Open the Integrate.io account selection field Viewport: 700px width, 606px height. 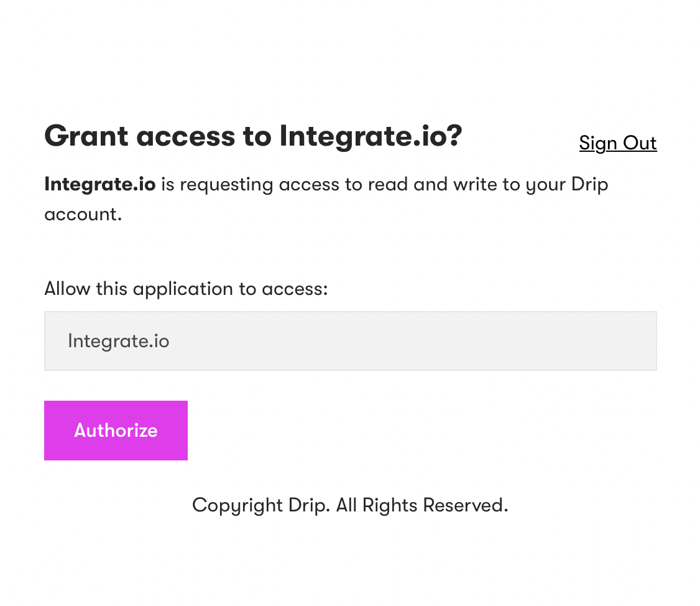tap(351, 341)
